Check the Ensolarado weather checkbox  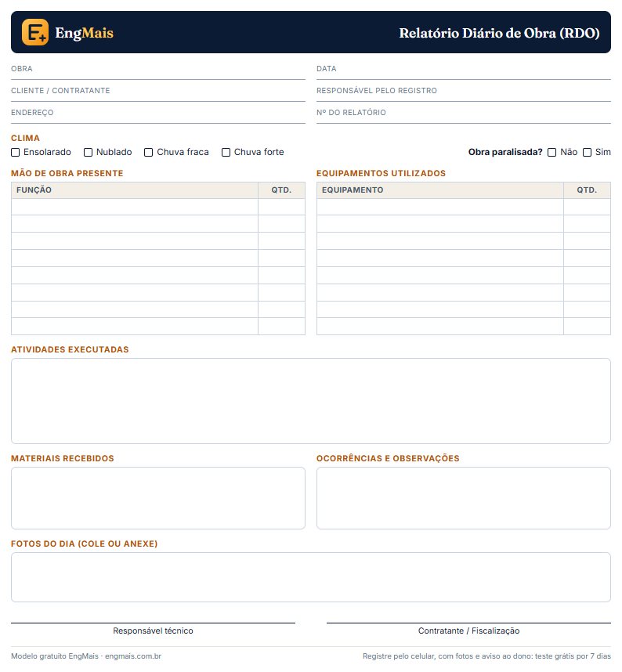click(16, 152)
